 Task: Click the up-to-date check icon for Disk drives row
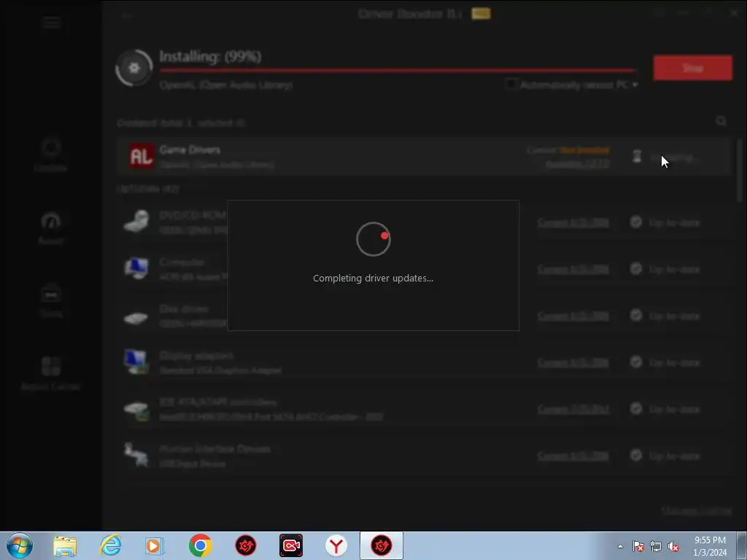(x=636, y=315)
